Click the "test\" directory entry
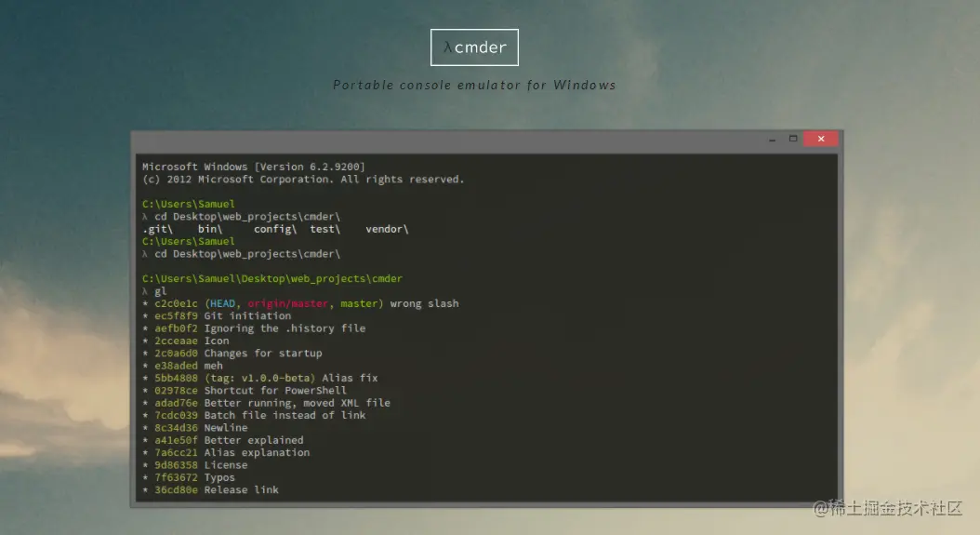Screen dimensions: 980x535 (x=325, y=229)
